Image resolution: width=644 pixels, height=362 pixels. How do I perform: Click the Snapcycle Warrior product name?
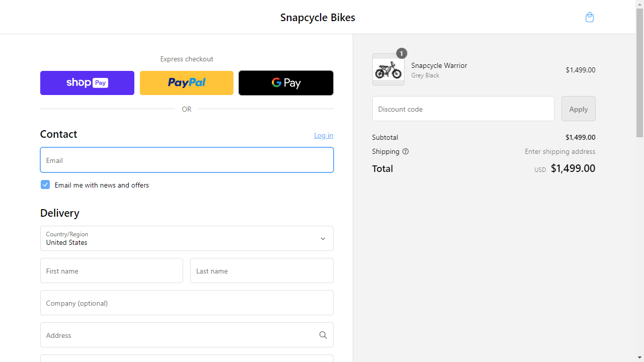439,65
